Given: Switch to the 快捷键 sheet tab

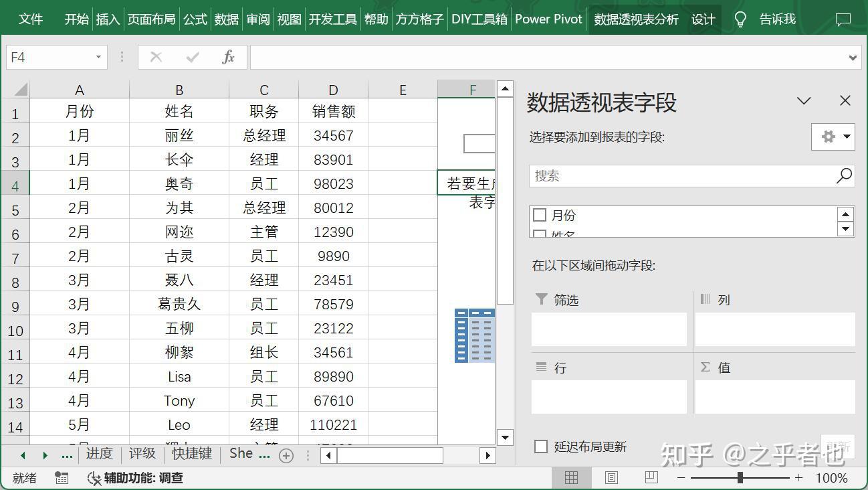Looking at the screenshot, I should [191, 454].
